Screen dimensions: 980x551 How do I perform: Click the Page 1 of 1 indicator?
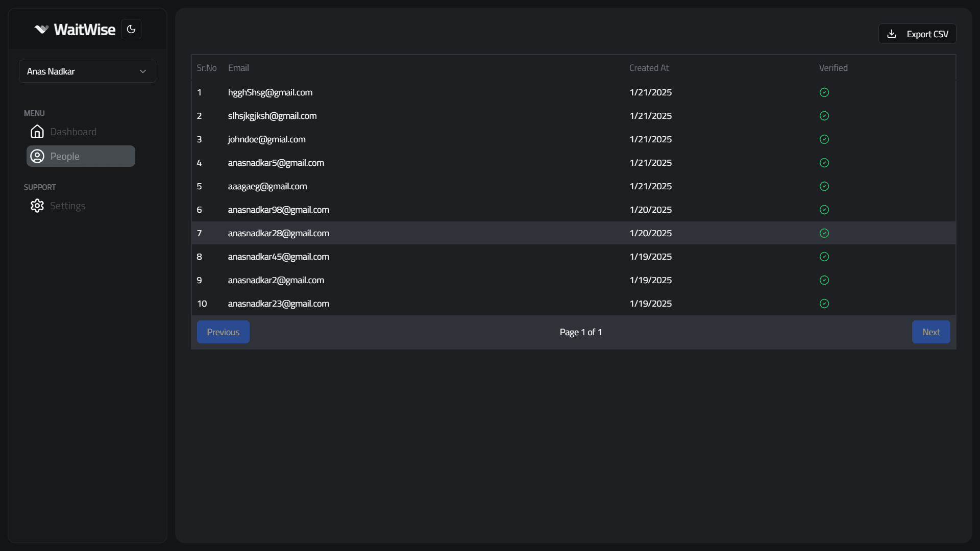tap(581, 332)
